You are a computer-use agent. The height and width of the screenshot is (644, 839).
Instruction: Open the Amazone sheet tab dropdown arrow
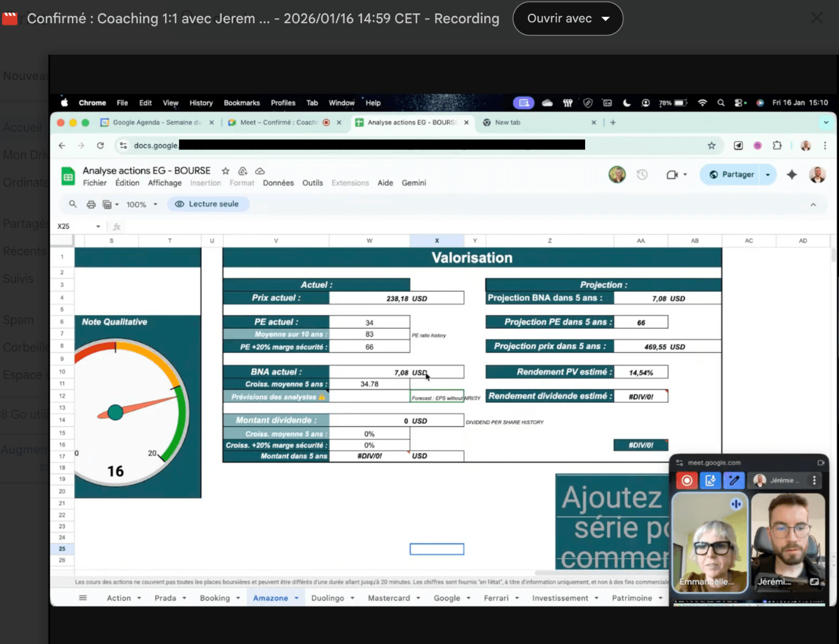point(296,598)
